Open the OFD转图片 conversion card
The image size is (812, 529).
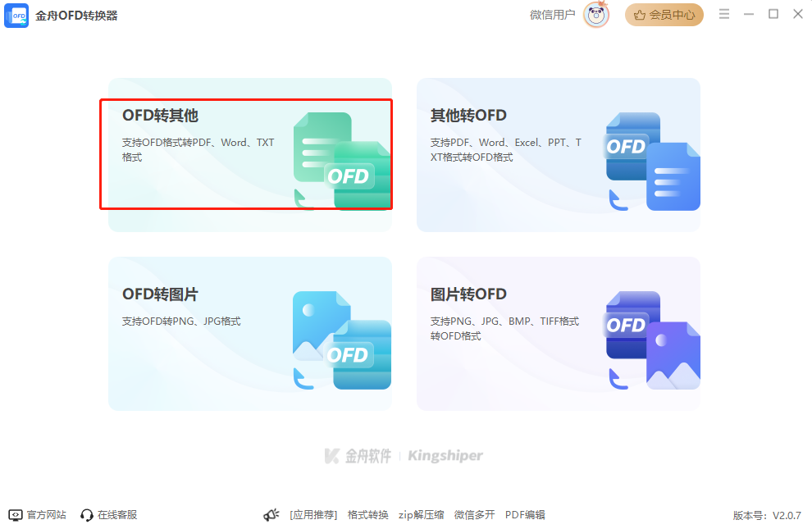pyautogui.click(x=249, y=334)
